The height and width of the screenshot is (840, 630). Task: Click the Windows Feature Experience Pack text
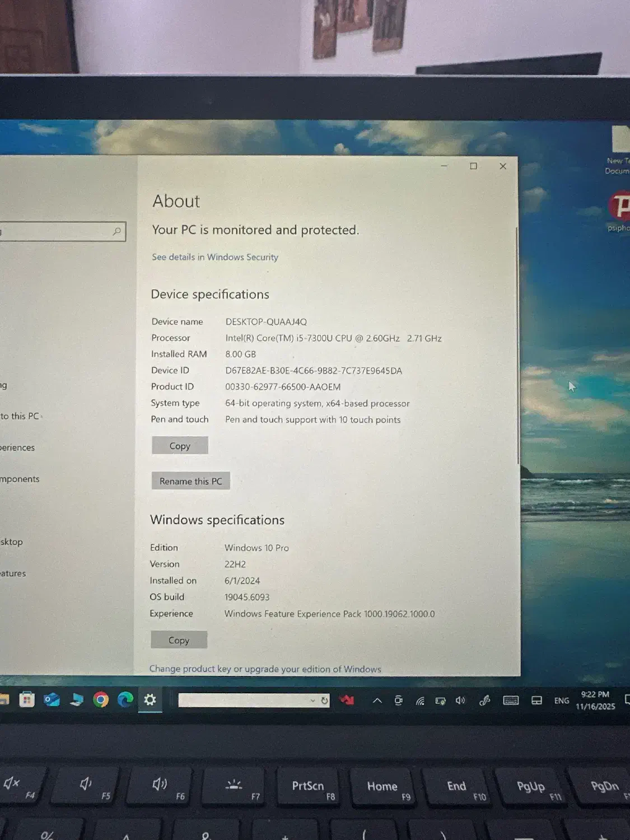coord(329,614)
